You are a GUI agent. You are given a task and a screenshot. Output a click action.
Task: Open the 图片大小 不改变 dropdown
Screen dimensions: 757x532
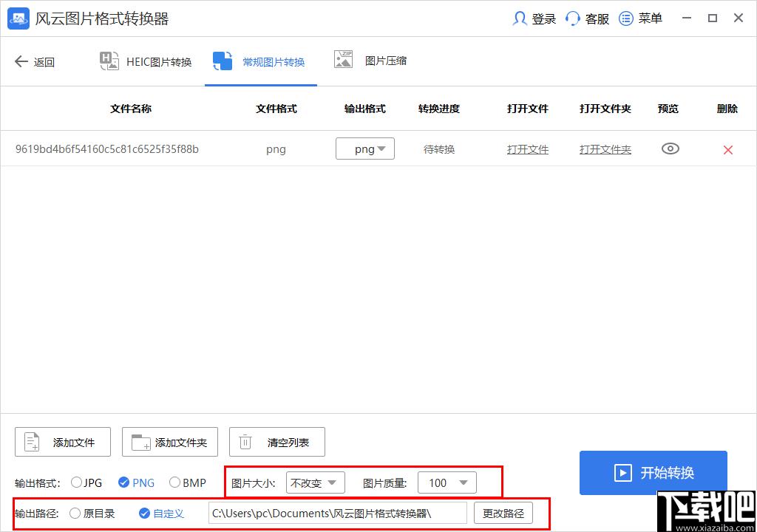[x=315, y=482]
